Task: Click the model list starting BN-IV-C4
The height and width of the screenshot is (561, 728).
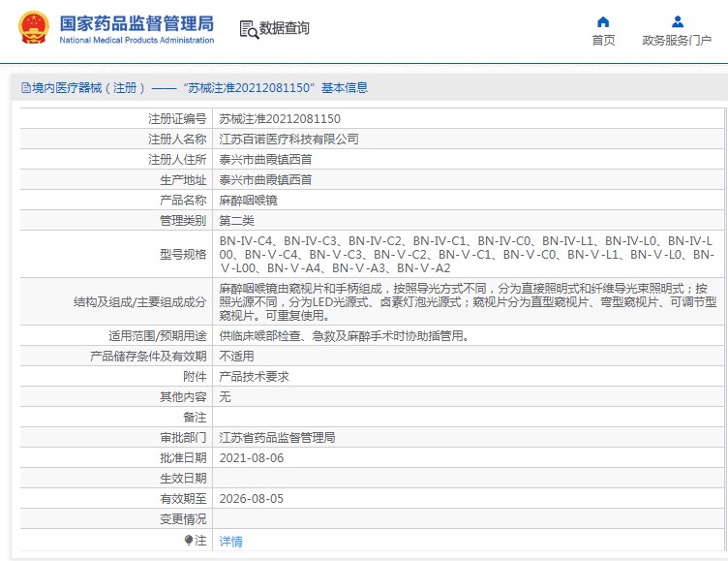Action: click(467, 254)
